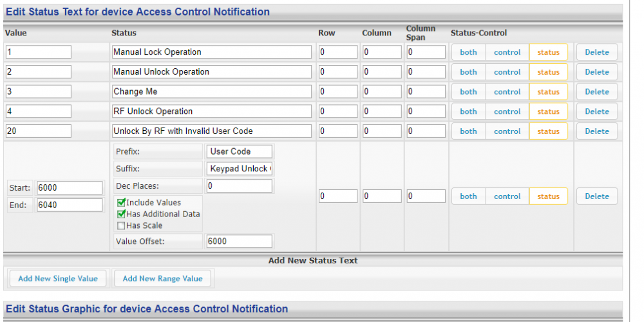Select the End field showing 6040
Viewport: 644px width, 322px height.
click(x=70, y=205)
